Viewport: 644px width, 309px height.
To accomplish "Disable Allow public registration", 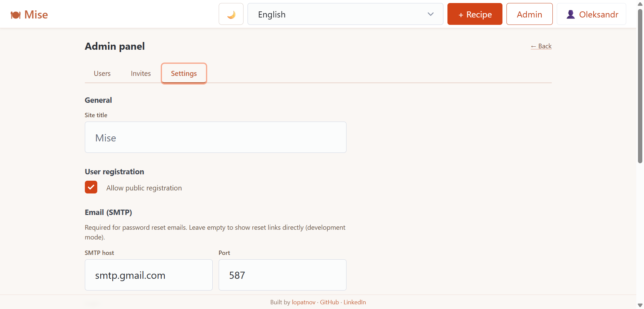I will (x=91, y=187).
